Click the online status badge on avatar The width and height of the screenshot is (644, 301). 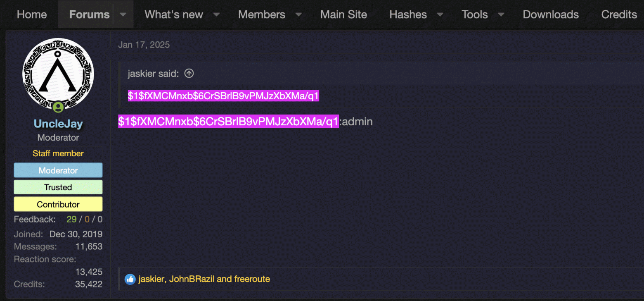tap(58, 107)
